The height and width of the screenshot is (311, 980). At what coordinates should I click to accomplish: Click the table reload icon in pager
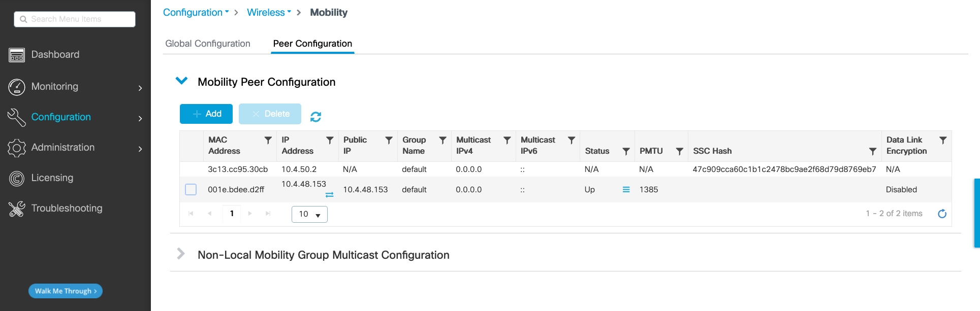click(942, 214)
